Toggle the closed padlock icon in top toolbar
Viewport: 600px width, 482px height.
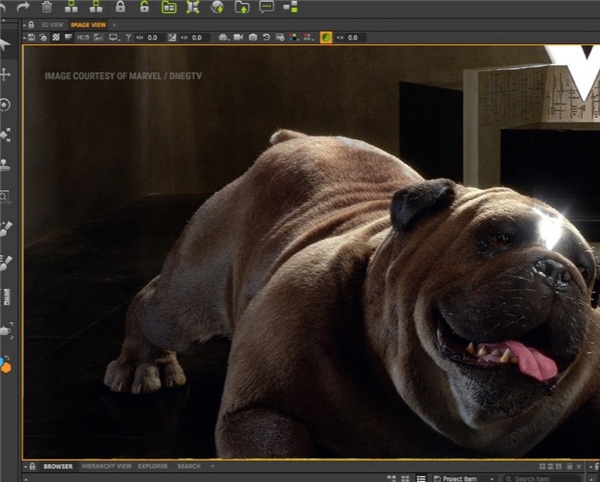[x=120, y=7]
